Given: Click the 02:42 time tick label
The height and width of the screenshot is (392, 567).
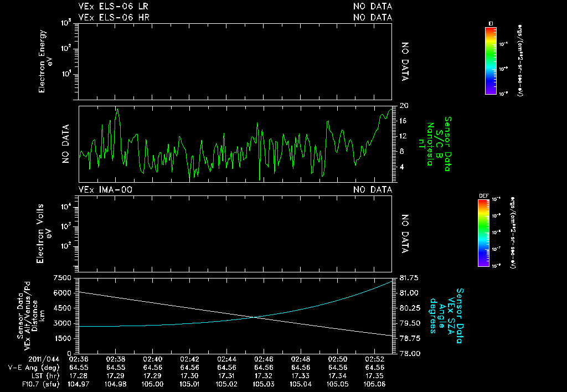Looking at the screenshot, I should (x=189, y=359).
